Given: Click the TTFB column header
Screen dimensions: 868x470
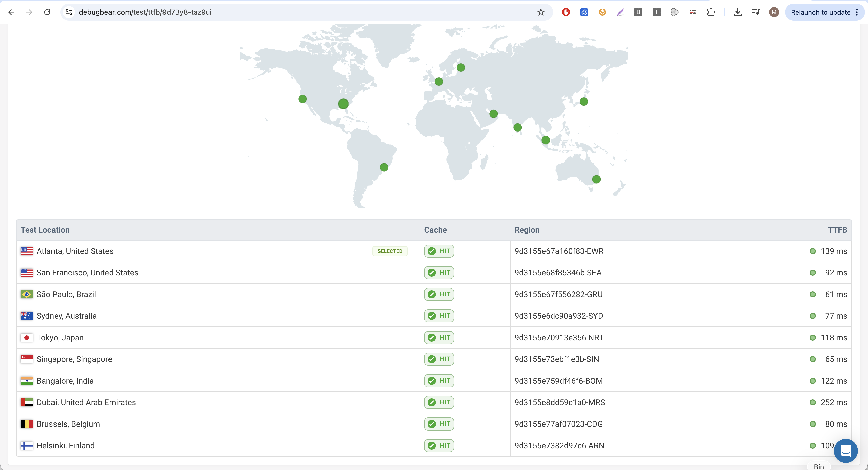Looking at the screenshot, I should 837,230.
